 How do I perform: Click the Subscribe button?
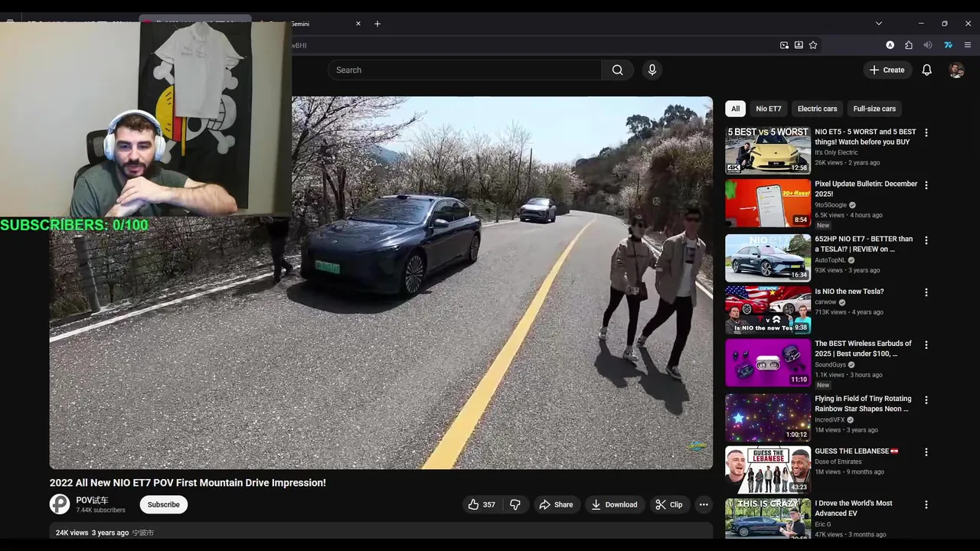click(x=164, y=504)
